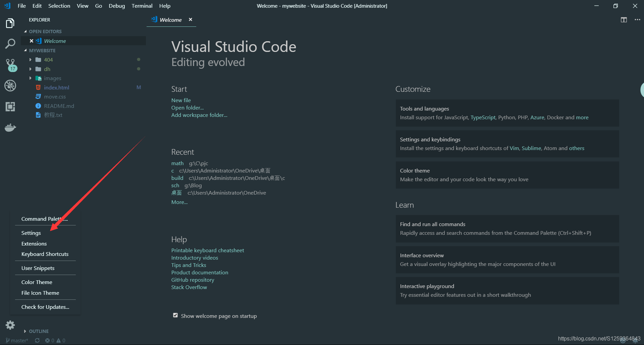This screenshot has height=345, width=644.
Task: Click Add workspace folder link
Action: click(199, 115)
